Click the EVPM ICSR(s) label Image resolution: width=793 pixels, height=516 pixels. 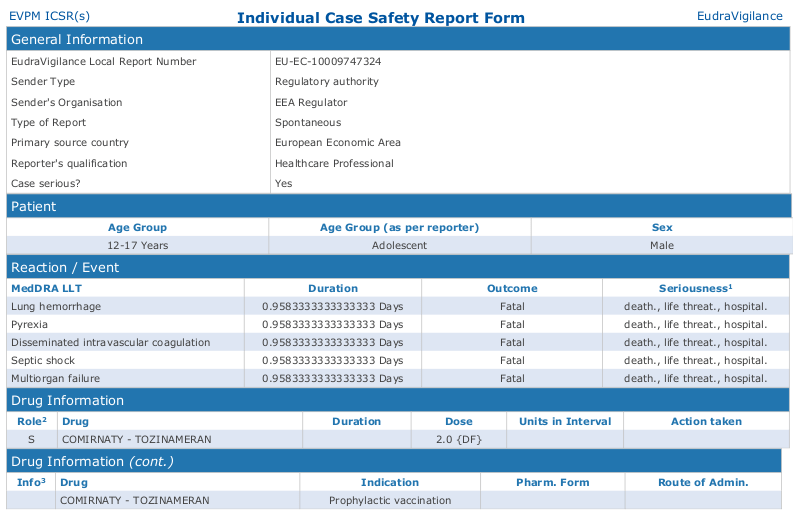click(49, 16)
